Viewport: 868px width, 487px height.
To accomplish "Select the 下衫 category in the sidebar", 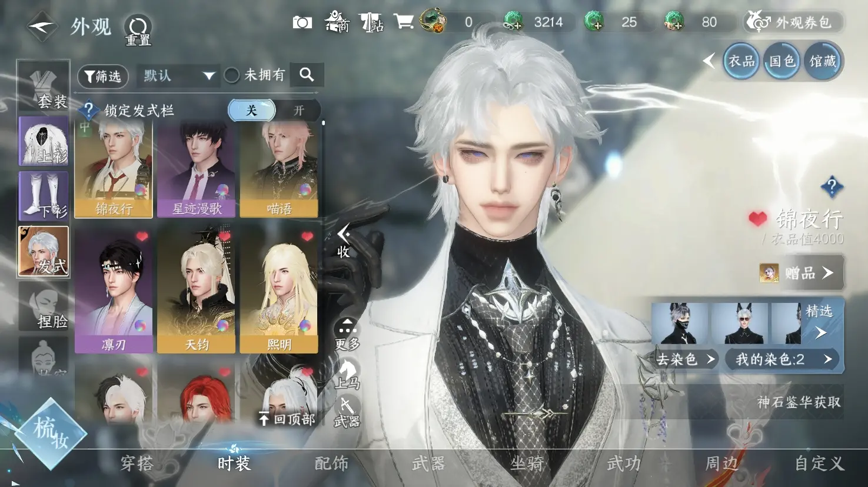I will 44,196.
